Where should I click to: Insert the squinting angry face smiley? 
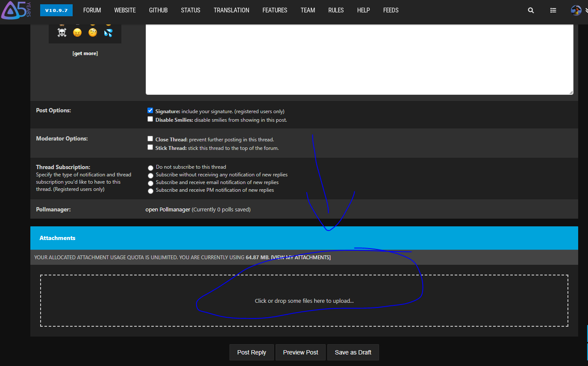(x=77, y=33)
